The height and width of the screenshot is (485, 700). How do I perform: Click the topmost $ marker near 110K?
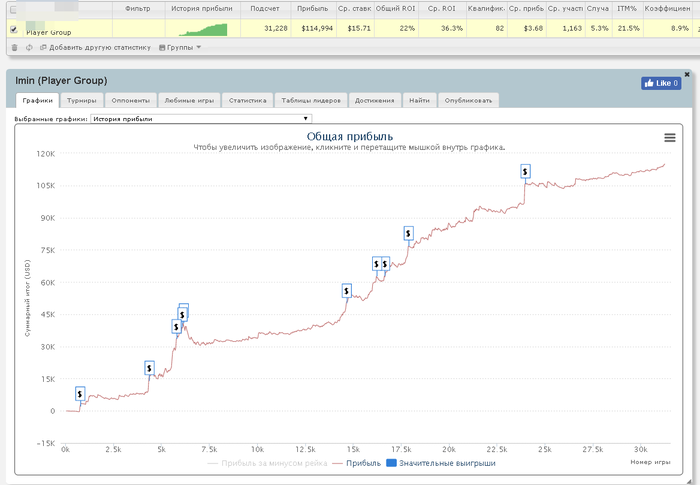tap(525, 171)
